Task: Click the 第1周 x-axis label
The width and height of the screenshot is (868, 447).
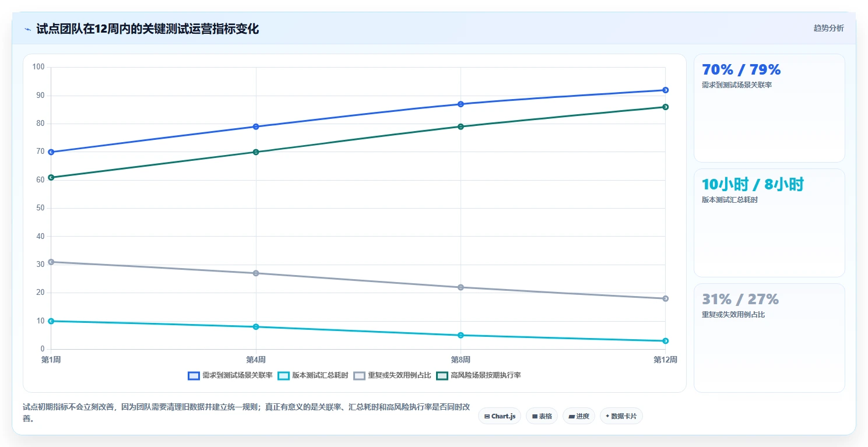Action: [x=51, y=360]
